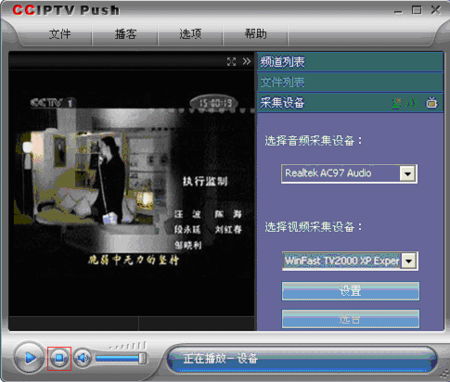The height and width of the screenshot is (382, 450).
Task: Adjust the volume slider handle
Action: (x=142, y=358)
